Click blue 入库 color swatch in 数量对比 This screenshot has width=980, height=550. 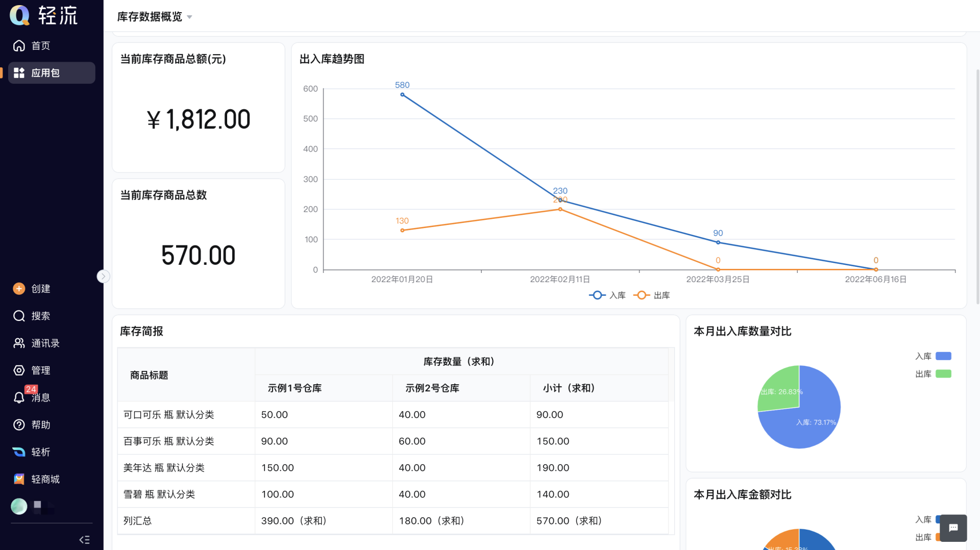tap(943, 356)
